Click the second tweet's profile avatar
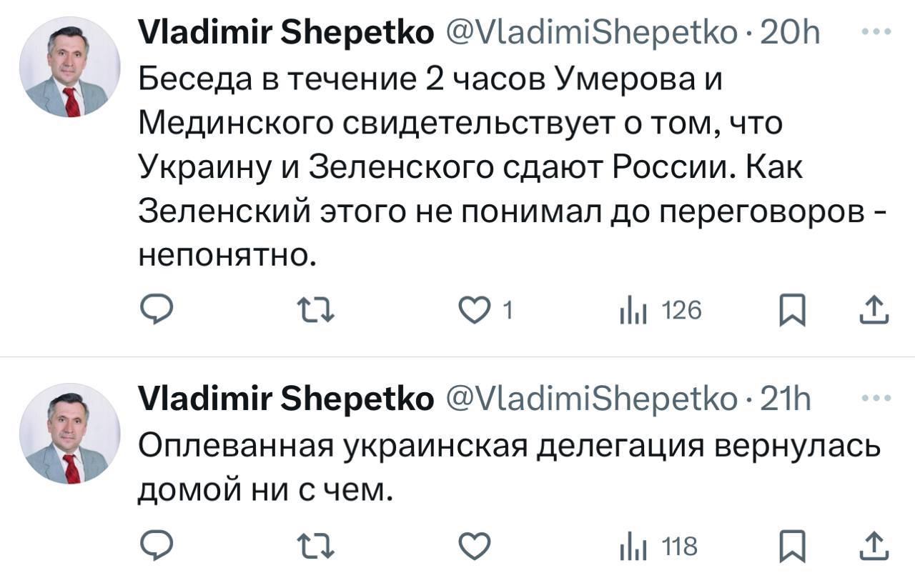This screenshot has width=915, height=588. pyautogui.click(x=70, y=433)
